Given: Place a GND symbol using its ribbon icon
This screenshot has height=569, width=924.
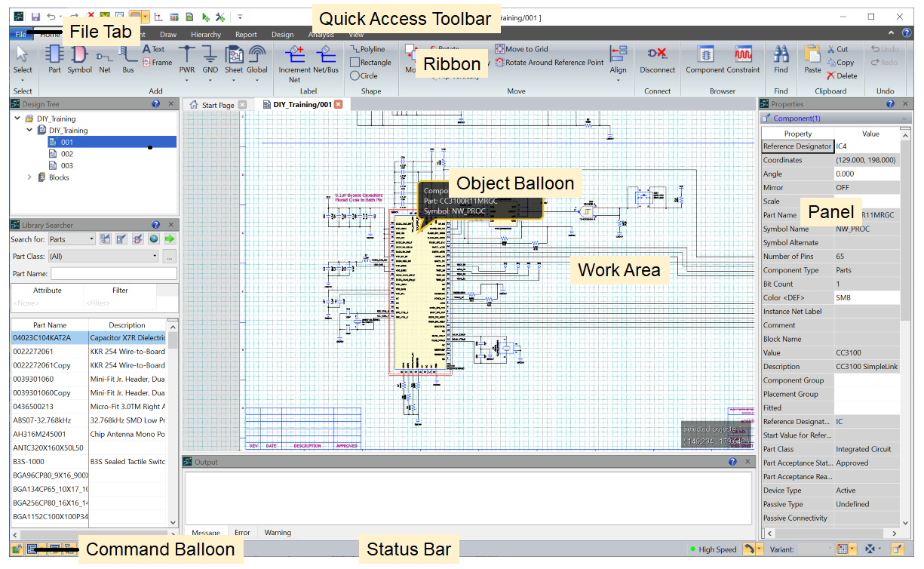Looking at the screenshot, I should (210, 54).
